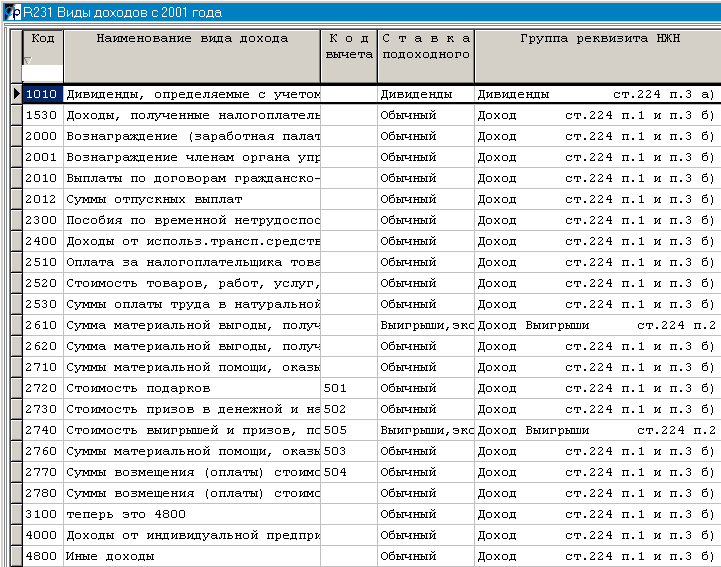Click the name 'теперь это 4800'
Image resolution: width=721 pixels, height=567 pixels.
coord(126,515)
